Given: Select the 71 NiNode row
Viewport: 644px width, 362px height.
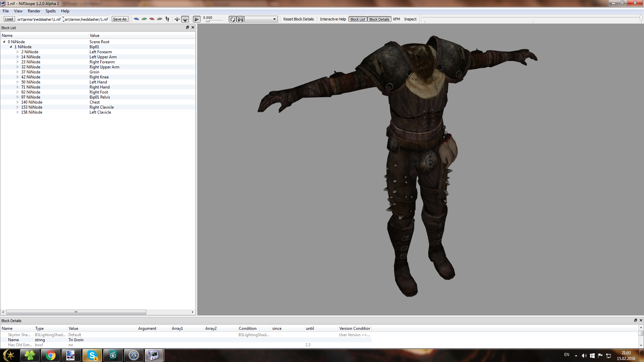Looking at the screenshot, I should (98, 87).
